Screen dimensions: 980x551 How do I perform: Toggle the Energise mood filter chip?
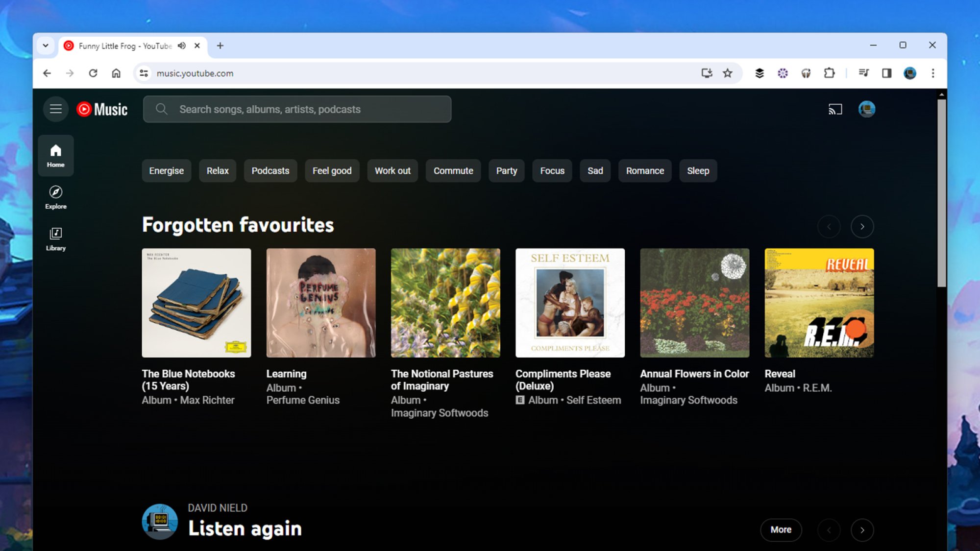click(x=167, y=170)
